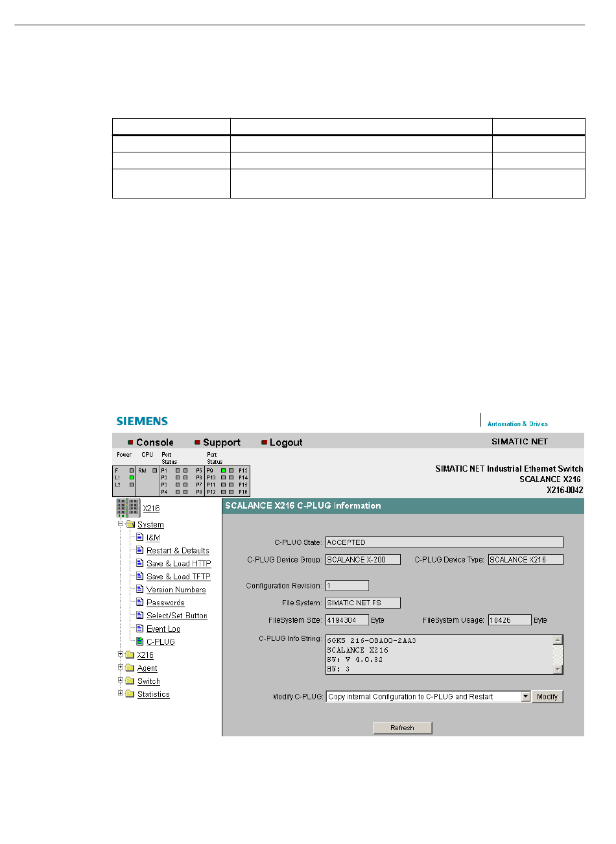
Task: Click the Info String scrollbar up arrow
Action: [x=558, y=640]
